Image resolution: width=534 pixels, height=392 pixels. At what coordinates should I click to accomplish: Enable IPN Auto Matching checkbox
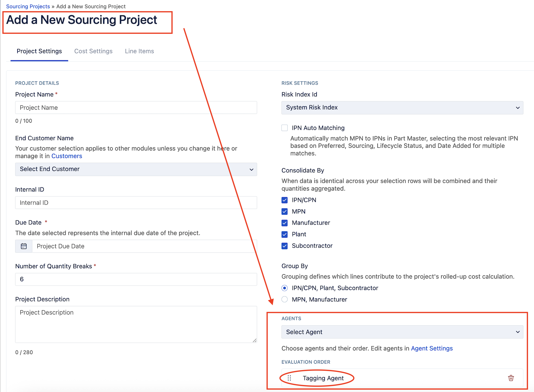(x=285, y=128)
